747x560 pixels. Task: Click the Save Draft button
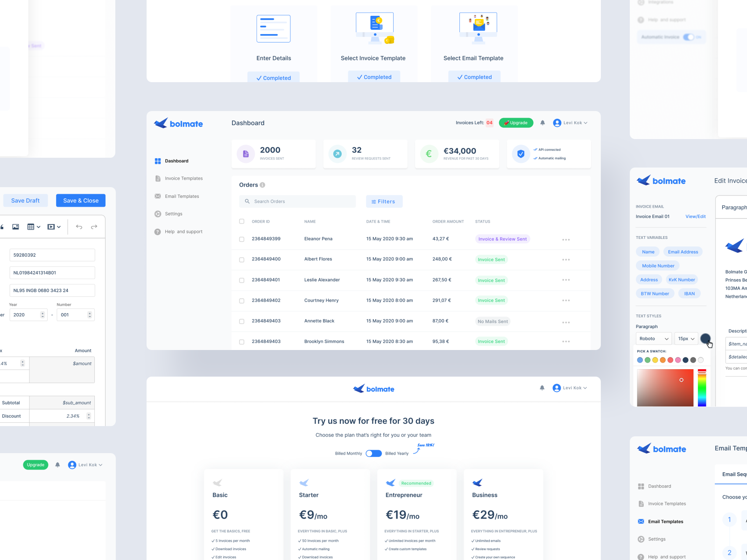tap(25, 201)
